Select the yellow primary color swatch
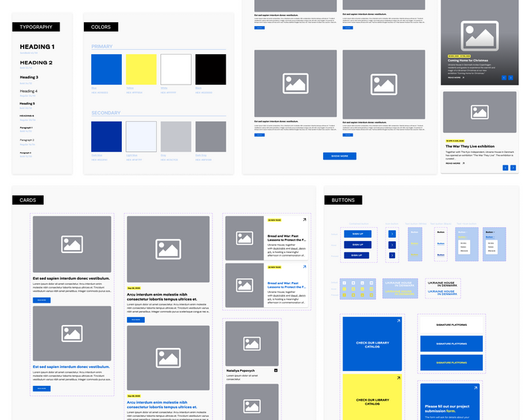The width and height of the screenshot is (531, 420). click(x=141, y=69)
